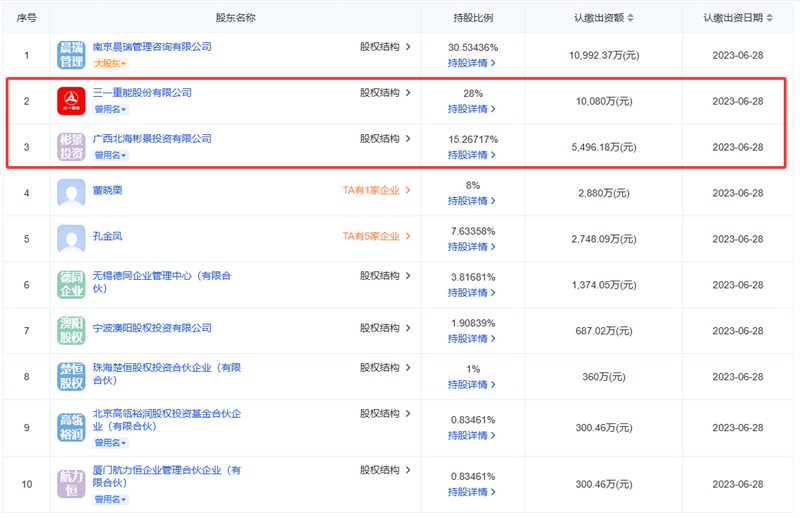This screenshot has height=518, width=800.
Task: Open 股权结构 for 无锡德同企业管理中心
Action: [x=385, y=276]
